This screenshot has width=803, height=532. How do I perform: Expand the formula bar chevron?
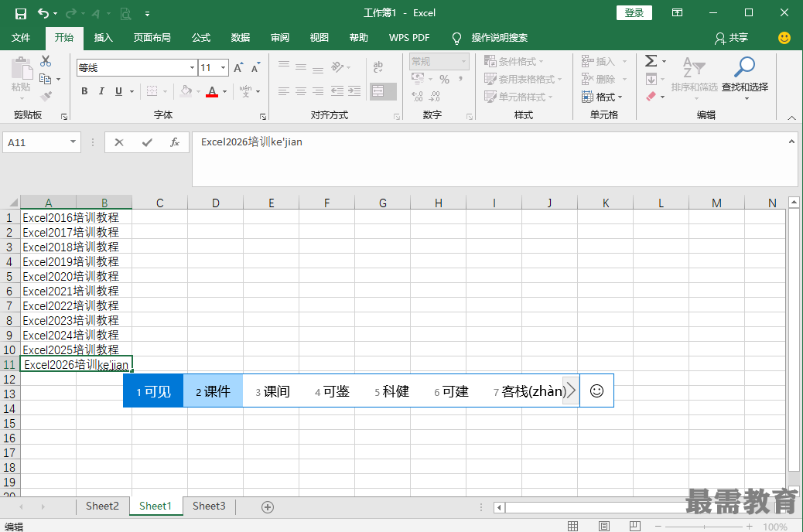click(791, 142)
